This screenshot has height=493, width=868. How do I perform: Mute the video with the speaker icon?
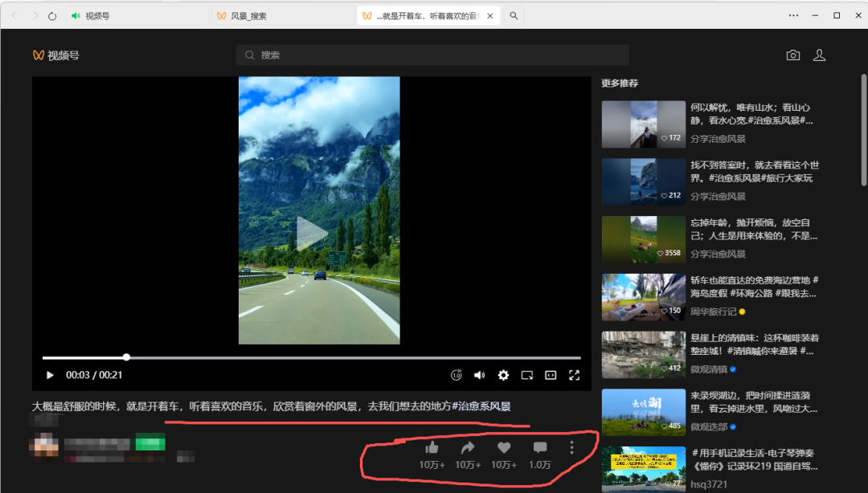480,375
